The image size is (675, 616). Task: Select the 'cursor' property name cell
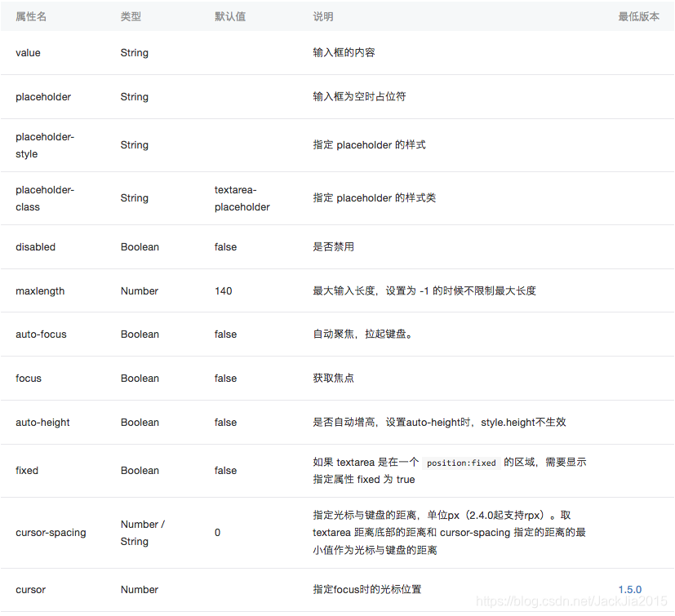[x=30, y=589]
